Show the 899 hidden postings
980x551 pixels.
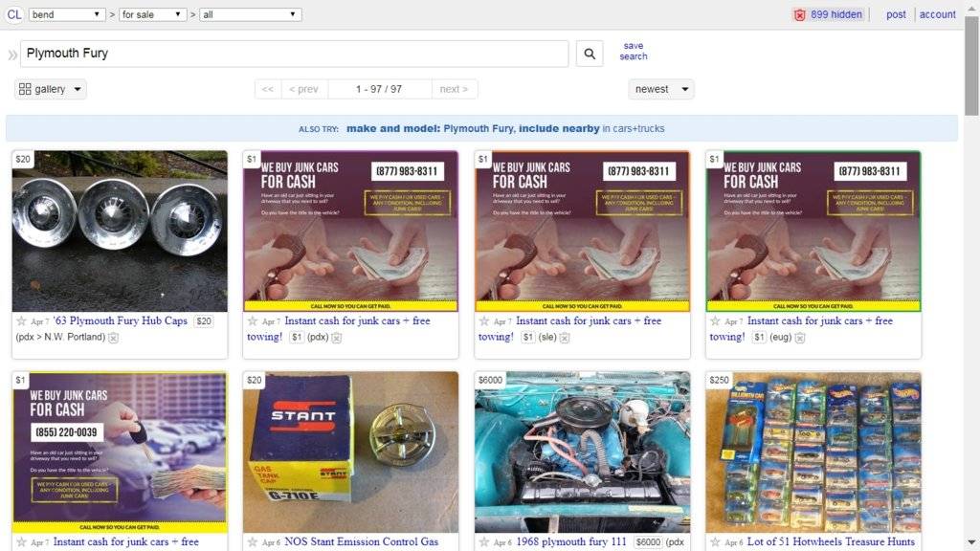[x=829, y=14]
